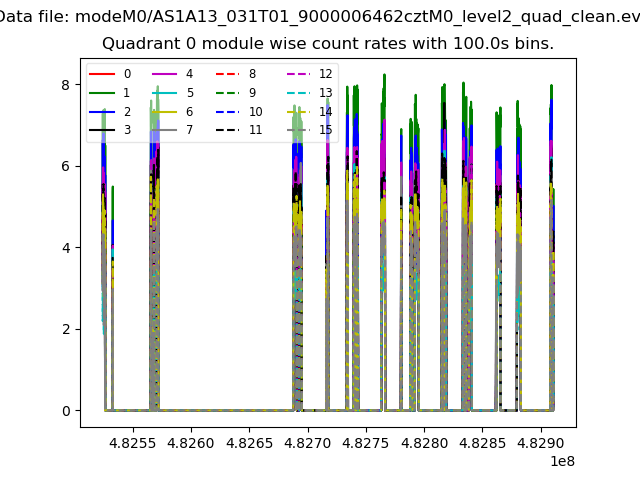Pick the yellow legend entry labeled 6
Viewport: 640px width, 480px height.
pos(164,111)
